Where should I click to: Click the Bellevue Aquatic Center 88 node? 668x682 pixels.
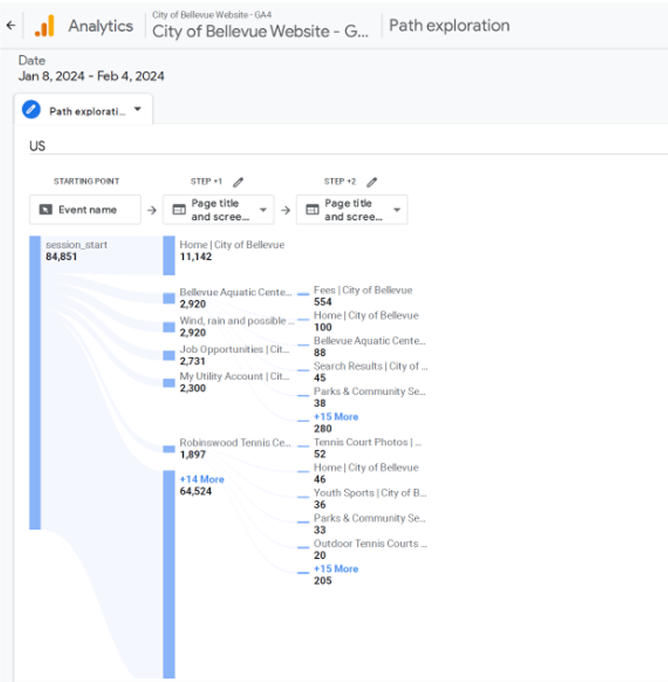[x=370, y=346]
